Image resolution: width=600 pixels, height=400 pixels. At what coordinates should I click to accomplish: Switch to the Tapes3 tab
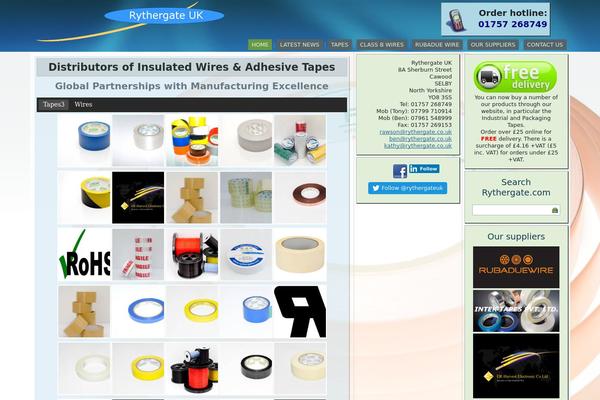(54, 104)
